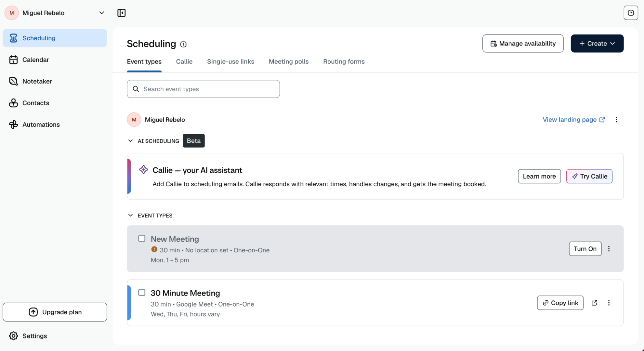This screenshot has height=351, width=644.
Task: Switch to the Callie tab
Action: (x=184, y=62)
